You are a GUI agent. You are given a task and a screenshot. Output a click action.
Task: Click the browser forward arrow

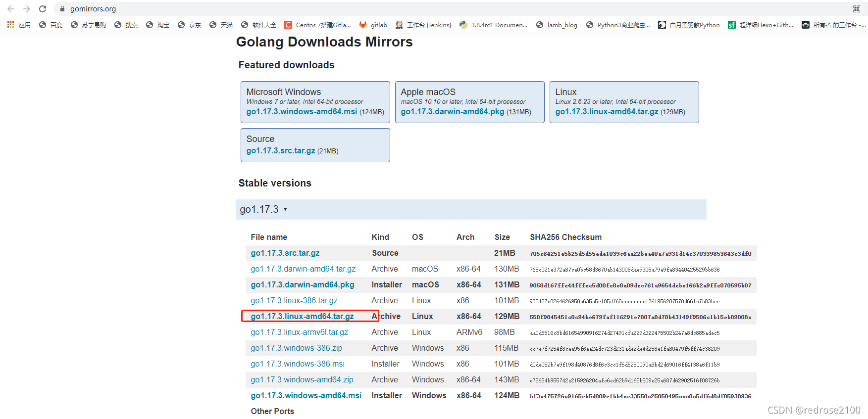pyautogui.click(x=27, y=9)
